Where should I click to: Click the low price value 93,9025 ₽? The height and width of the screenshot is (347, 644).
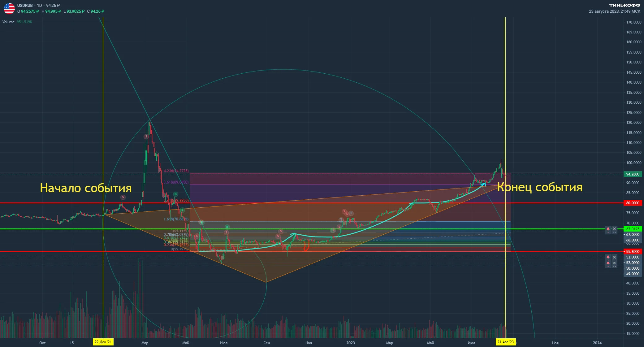pyautogui.click(x=76, y=11)
